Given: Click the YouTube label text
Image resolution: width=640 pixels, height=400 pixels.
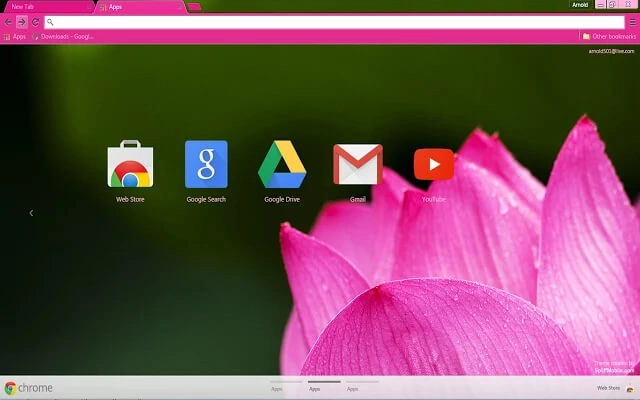Looking at the screenshot, I should click(x=434, y=200).
